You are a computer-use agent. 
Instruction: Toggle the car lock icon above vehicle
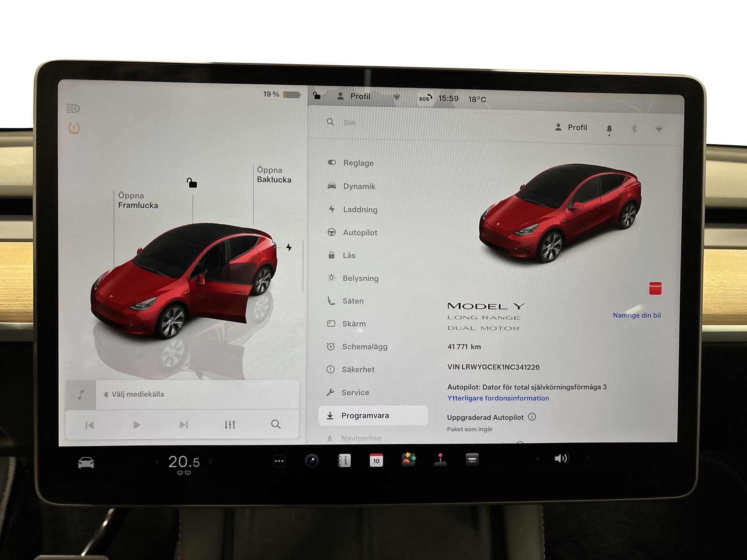(192, 183)
